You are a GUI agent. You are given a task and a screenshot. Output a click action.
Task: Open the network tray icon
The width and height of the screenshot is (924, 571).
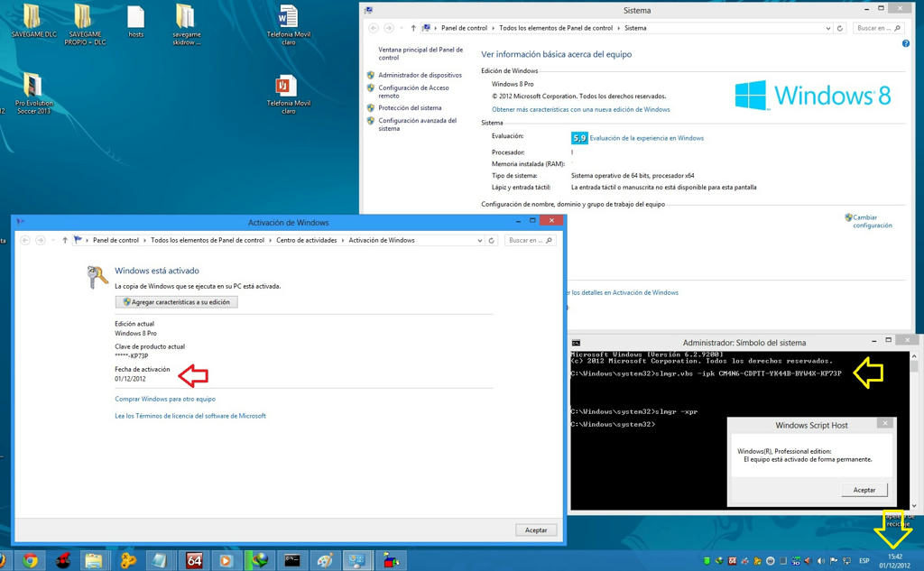[846, 561]
